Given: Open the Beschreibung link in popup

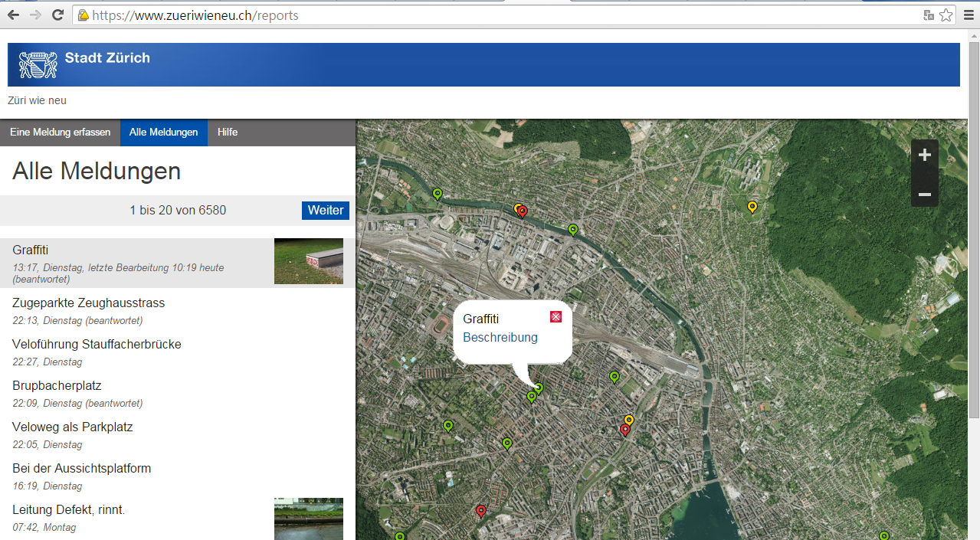Looking at the screenshot, I should [x=500, y=338].
